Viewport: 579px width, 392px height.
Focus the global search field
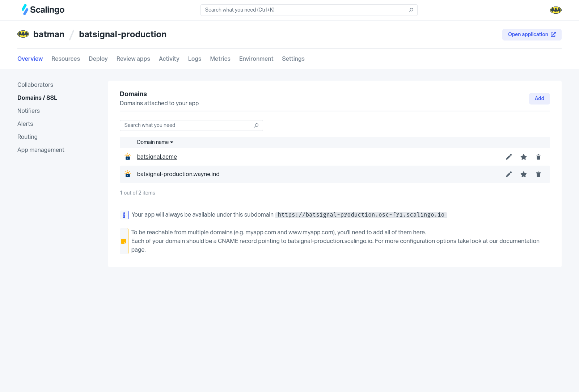click(x=304, y=10)
